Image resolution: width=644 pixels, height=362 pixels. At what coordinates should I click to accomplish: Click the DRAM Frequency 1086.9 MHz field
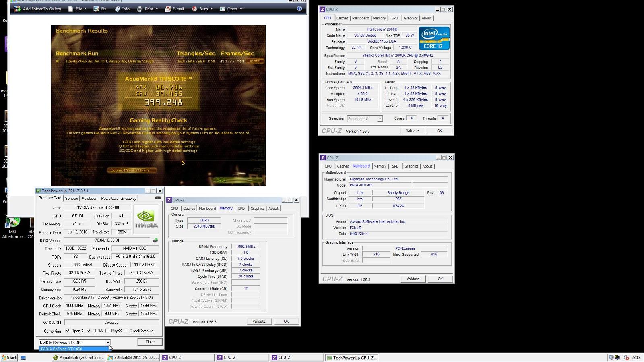tap(246, 246)
